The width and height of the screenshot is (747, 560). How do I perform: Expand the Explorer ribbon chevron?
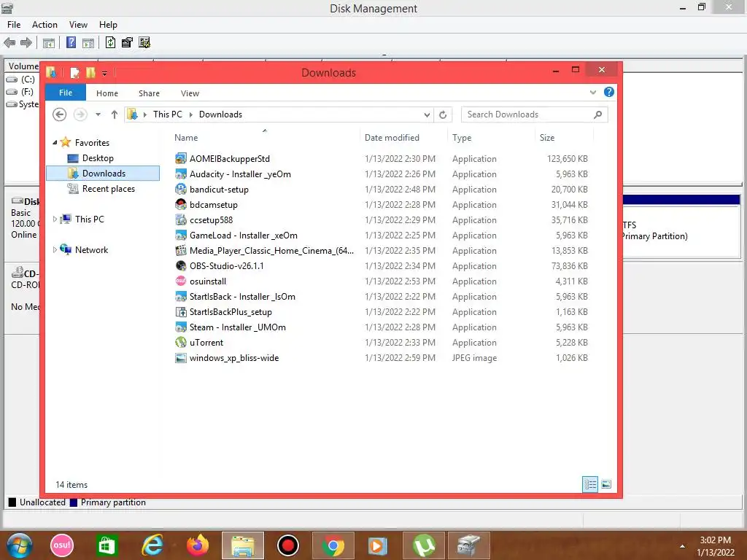pyautogui.click(x=592, y=93)
